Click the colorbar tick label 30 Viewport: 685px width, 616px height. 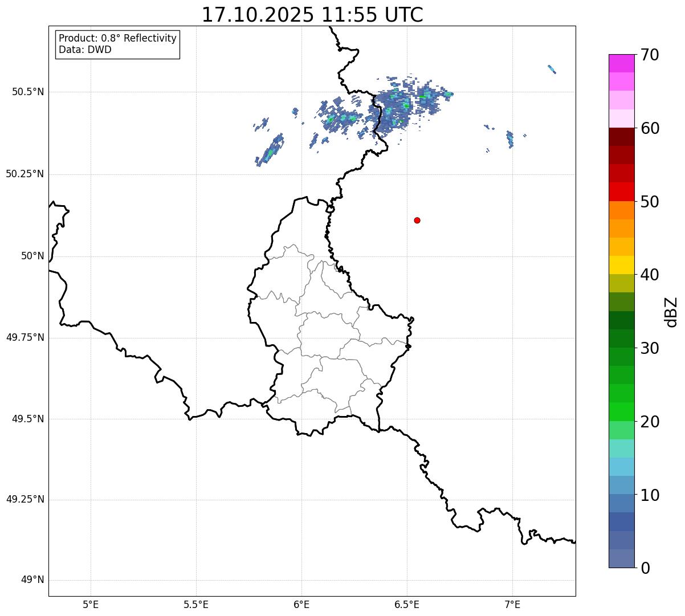point(650,348)
